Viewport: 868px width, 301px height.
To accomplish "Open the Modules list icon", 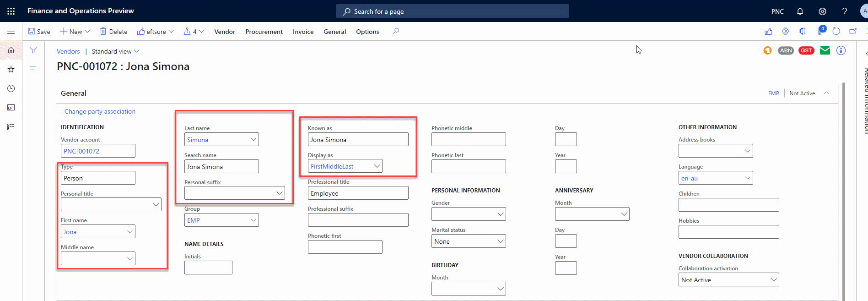I will pyautogui.click(x=11, y=127).
